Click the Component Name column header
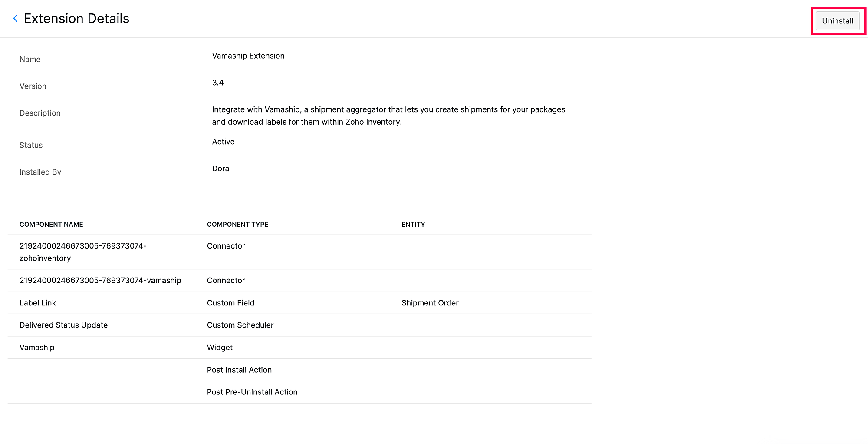This screenshot has width=868, height=444. (x=51, y=225)
